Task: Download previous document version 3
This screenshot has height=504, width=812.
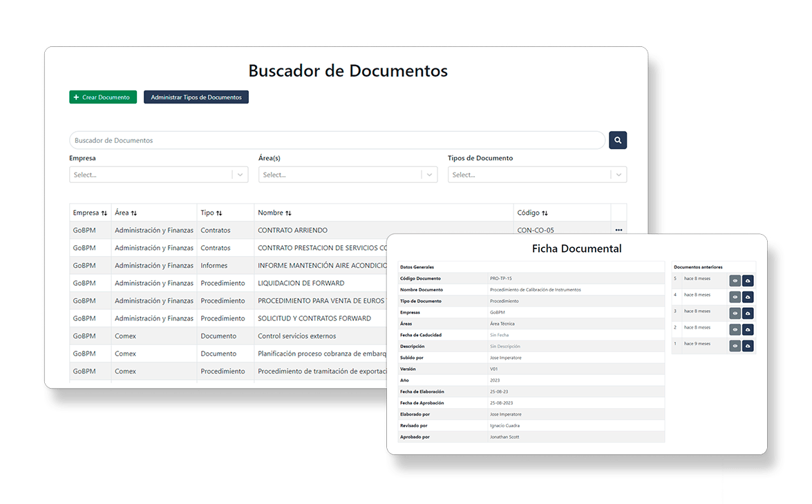Action: click(748, 313)
